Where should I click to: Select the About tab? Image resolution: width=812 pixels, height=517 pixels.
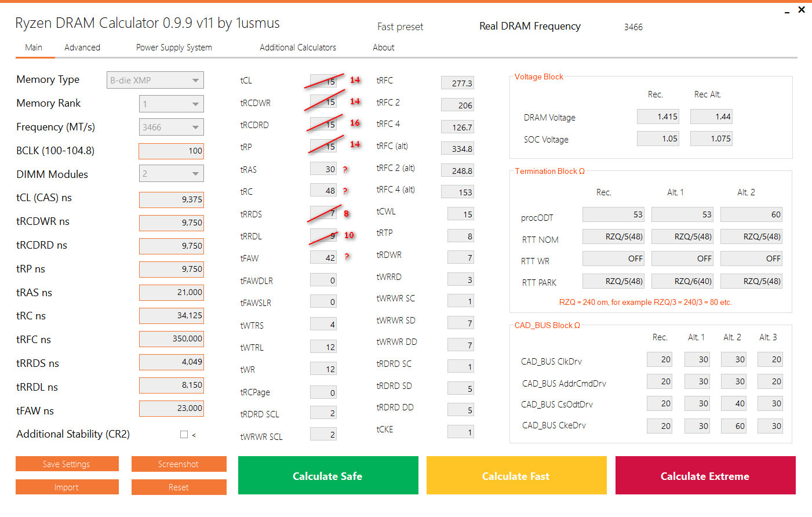tap(384, 48)
